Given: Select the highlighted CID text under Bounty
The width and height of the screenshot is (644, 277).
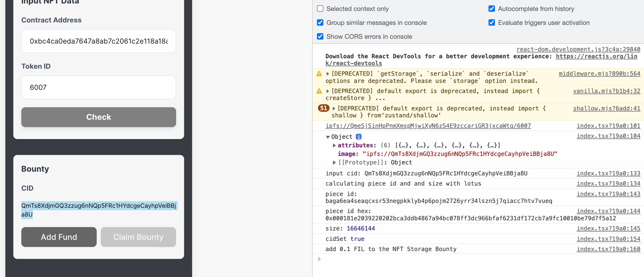Looking at the screenshot, I should click(99, 210).
